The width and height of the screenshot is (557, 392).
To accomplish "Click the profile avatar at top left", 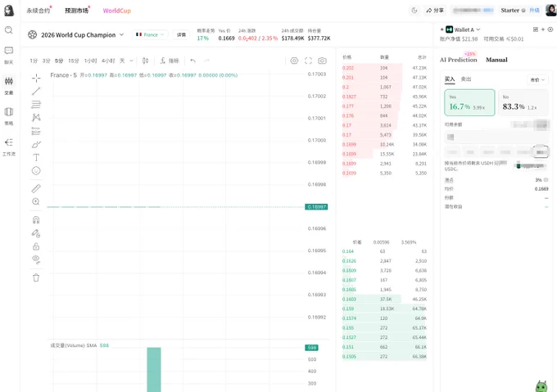I will coord(9,11).
